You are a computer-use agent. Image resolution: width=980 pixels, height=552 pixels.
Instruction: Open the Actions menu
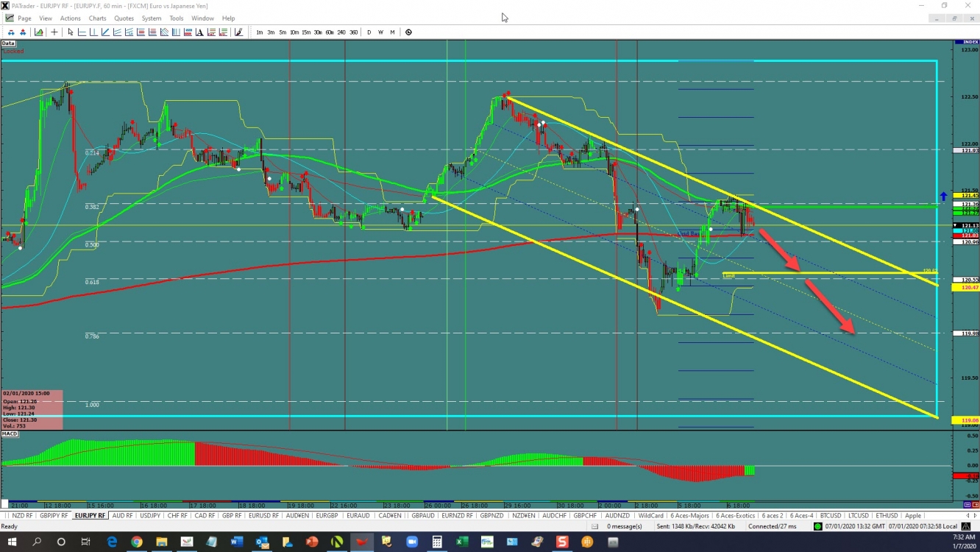(71, 18)
